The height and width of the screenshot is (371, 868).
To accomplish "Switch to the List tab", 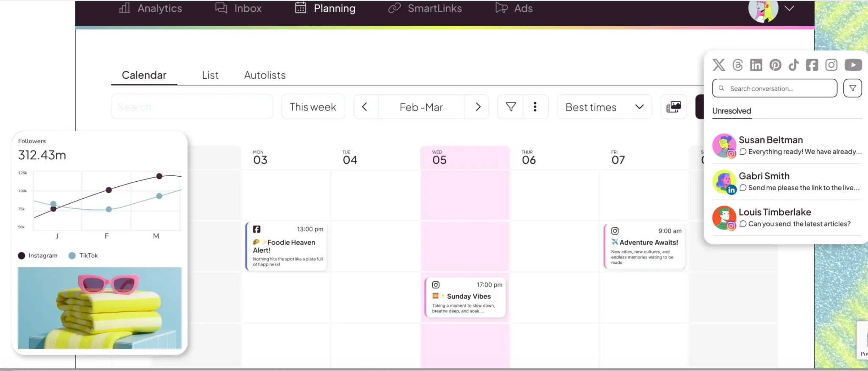I will pos(210,75).
